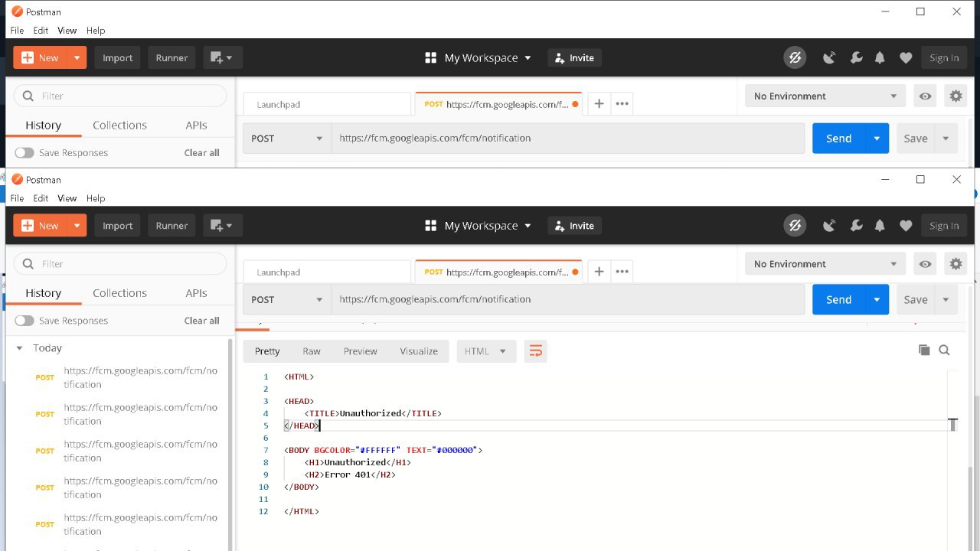Click the request URL field in front window

coord(568,300)
